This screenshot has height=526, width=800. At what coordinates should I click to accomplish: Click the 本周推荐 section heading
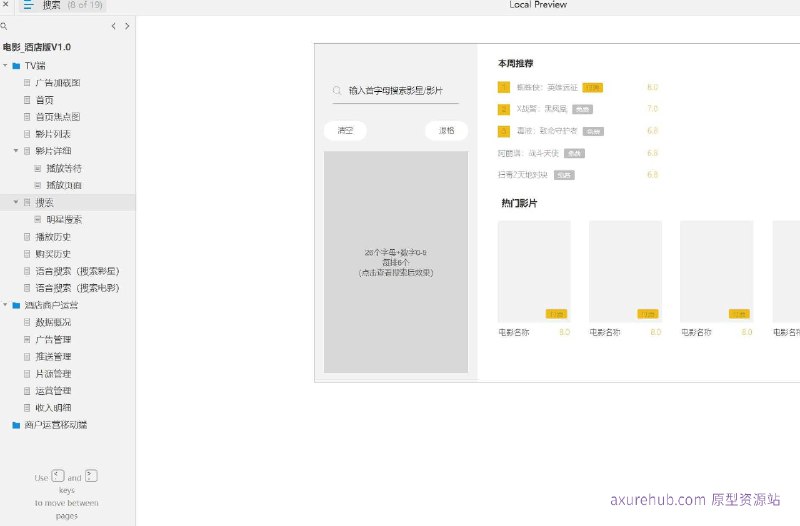(515, 64)
